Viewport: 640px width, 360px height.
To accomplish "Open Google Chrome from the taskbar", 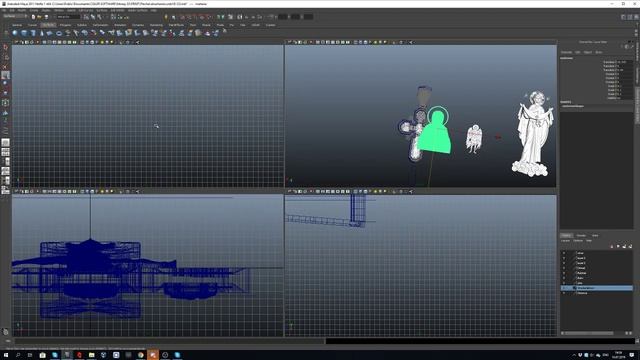I will coord(141,355).
